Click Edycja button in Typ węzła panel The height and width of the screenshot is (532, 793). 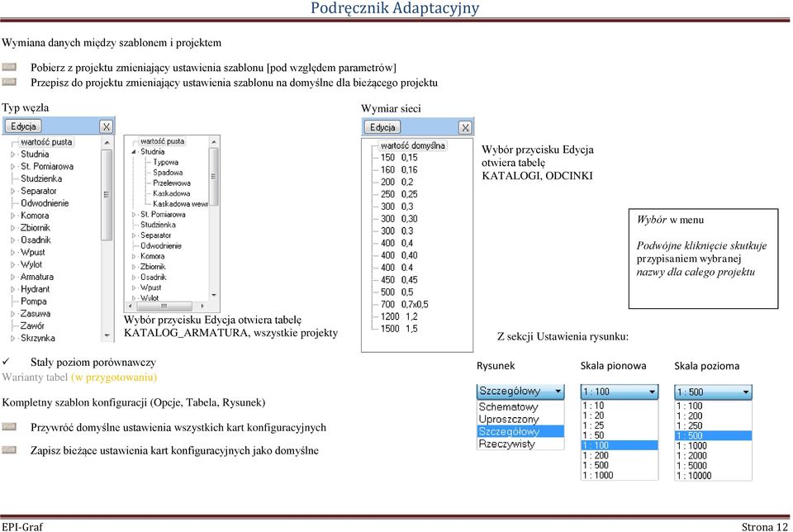point(23,126)
